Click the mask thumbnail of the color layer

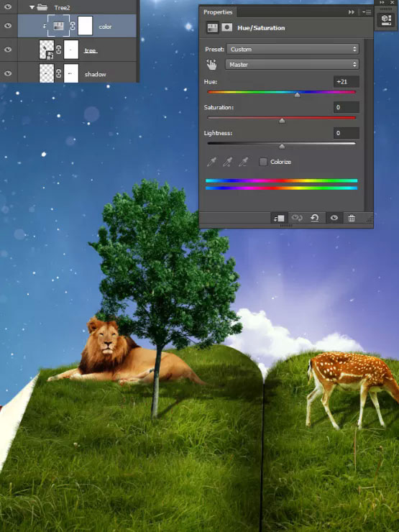85,26
